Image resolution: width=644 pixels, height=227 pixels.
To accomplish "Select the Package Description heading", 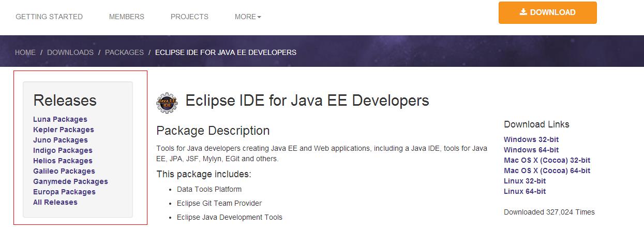I will 213,131.
